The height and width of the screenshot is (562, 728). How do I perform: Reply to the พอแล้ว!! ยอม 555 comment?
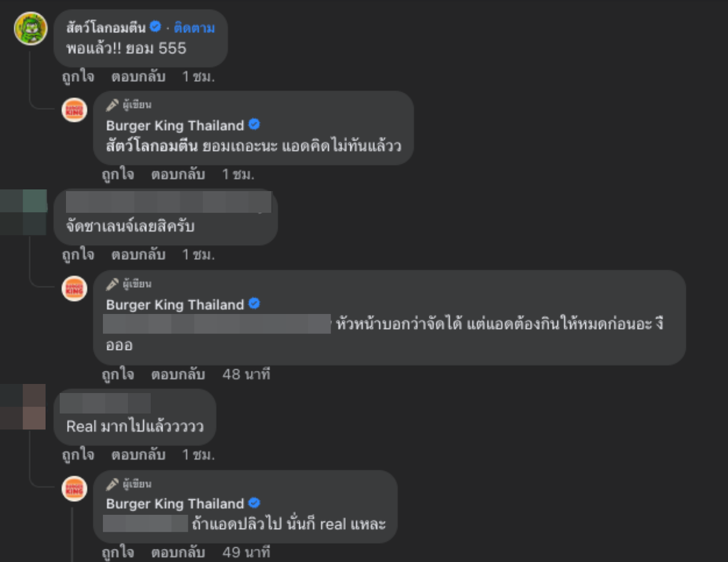tap(138, 76)
